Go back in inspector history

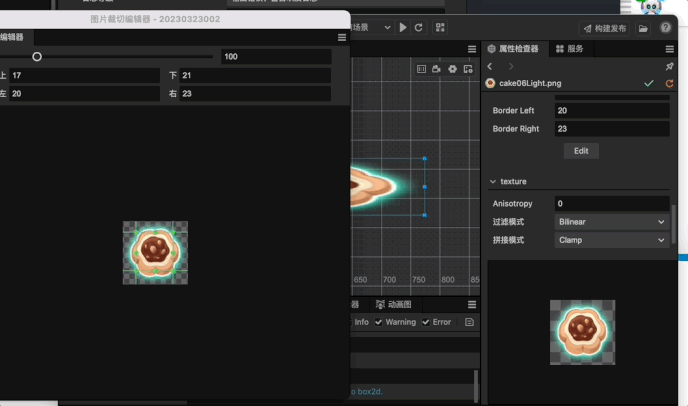pyautogui.click(x=490, y=66)
